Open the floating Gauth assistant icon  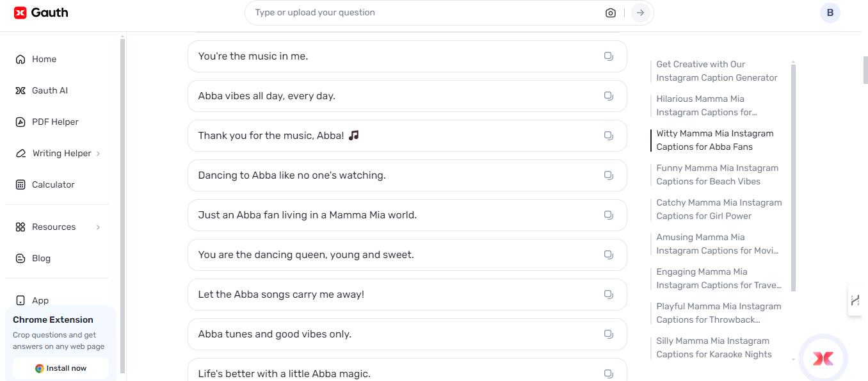tap(823, 359)
